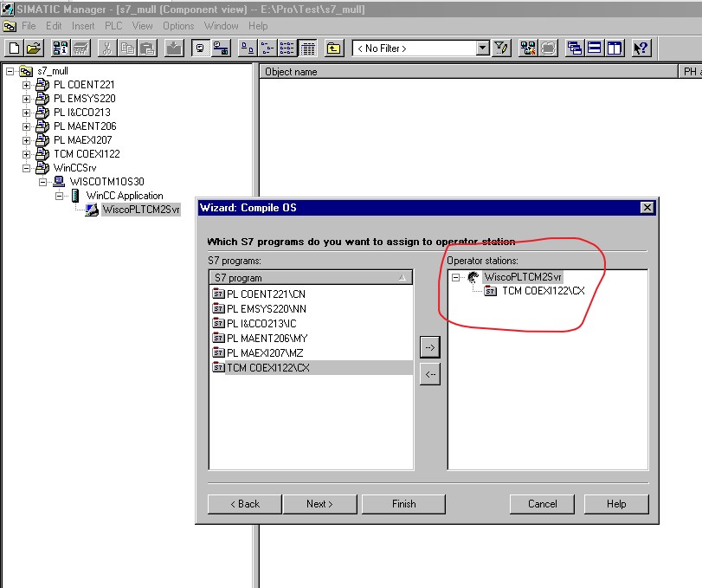Viewport: 702px width, 588px height.
Task: Collapse the WinCC Application node
Action: (x=60, y=196)
